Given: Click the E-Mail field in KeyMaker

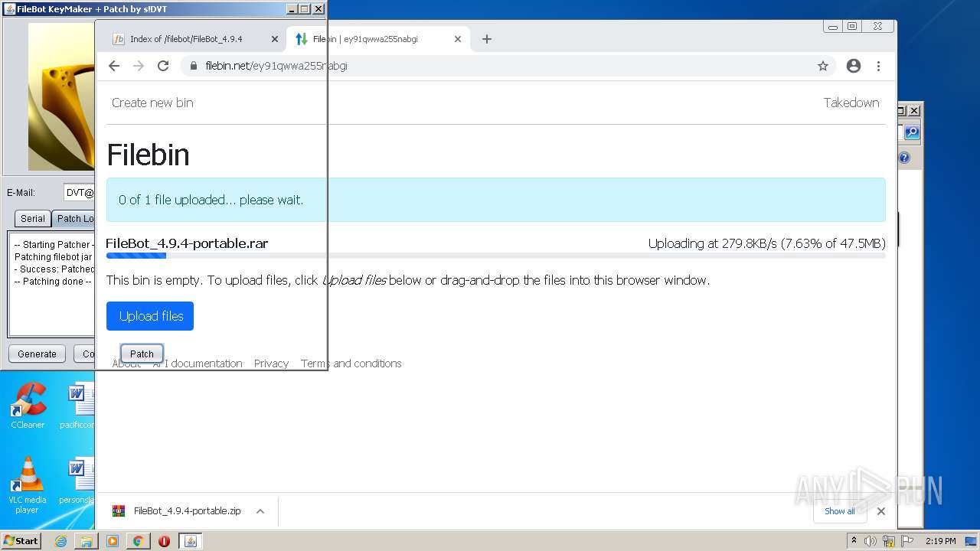Looking at the screenshot, I should [x=79, y=193].
